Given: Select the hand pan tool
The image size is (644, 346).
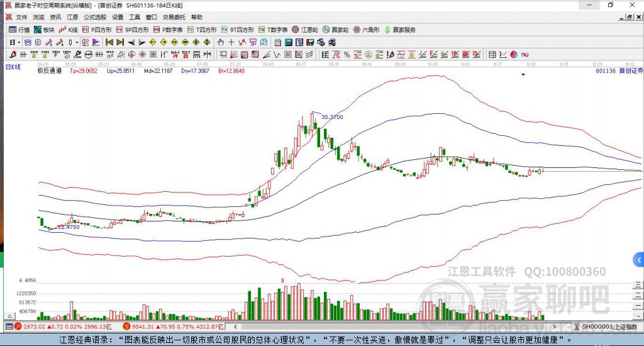Looking at the screenshot, I should (x=221, y=42).
